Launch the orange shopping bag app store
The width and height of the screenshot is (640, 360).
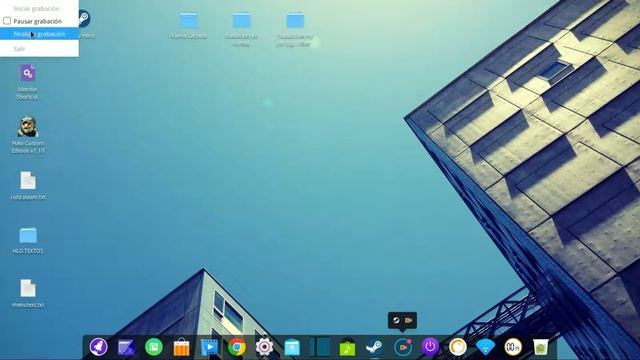(181, 347)
